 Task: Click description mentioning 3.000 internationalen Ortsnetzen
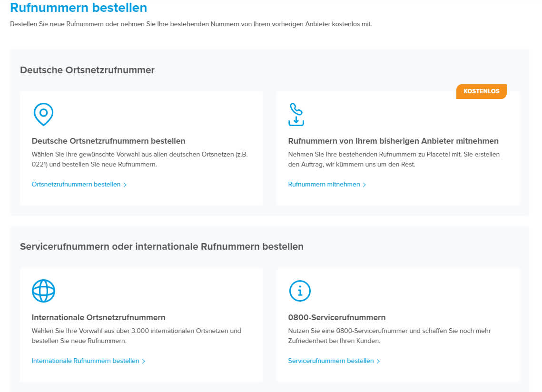(x=136, y=336)
